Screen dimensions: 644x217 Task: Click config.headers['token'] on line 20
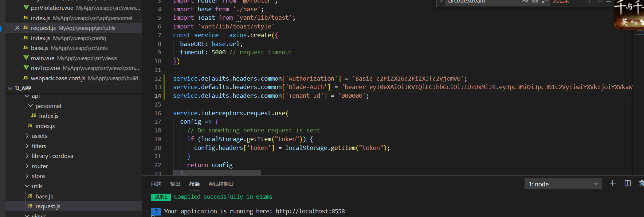point(234,148)
